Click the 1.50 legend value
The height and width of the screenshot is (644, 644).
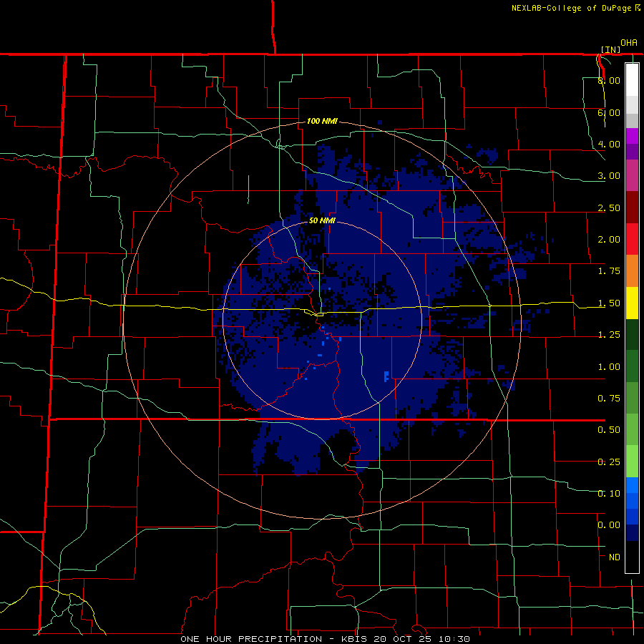click(609, 303)
